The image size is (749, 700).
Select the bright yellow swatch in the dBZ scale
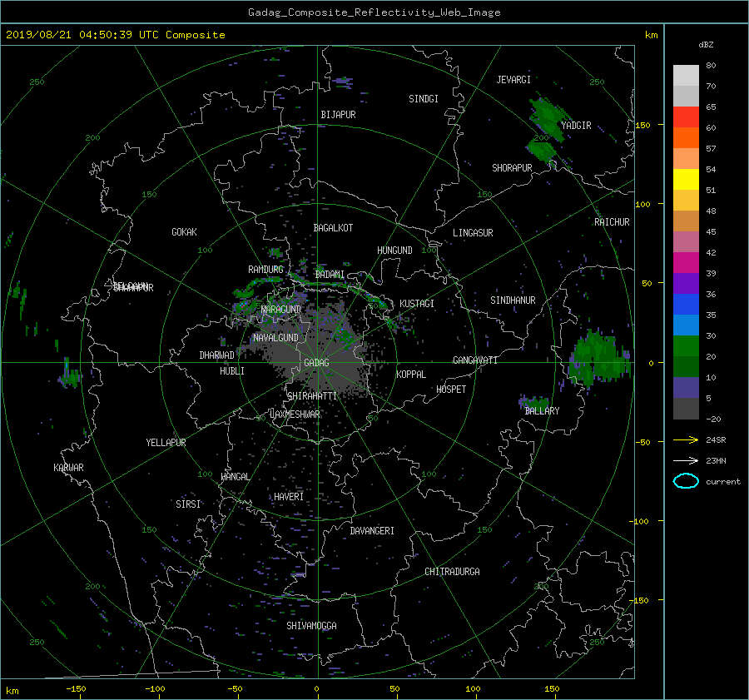pos(686,179)
